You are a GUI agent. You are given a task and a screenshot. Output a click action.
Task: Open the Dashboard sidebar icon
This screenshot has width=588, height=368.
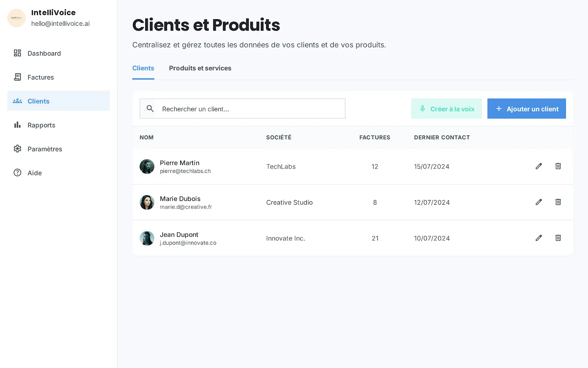tap(17, 53)
